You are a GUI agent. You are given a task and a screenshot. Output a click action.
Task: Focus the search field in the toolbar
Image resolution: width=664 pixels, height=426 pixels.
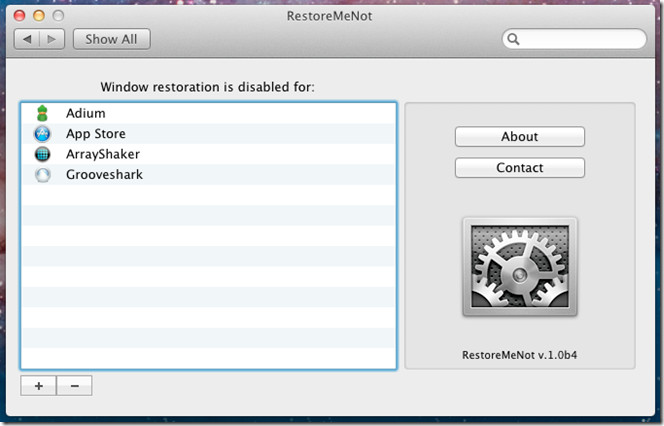pos(574,39)
